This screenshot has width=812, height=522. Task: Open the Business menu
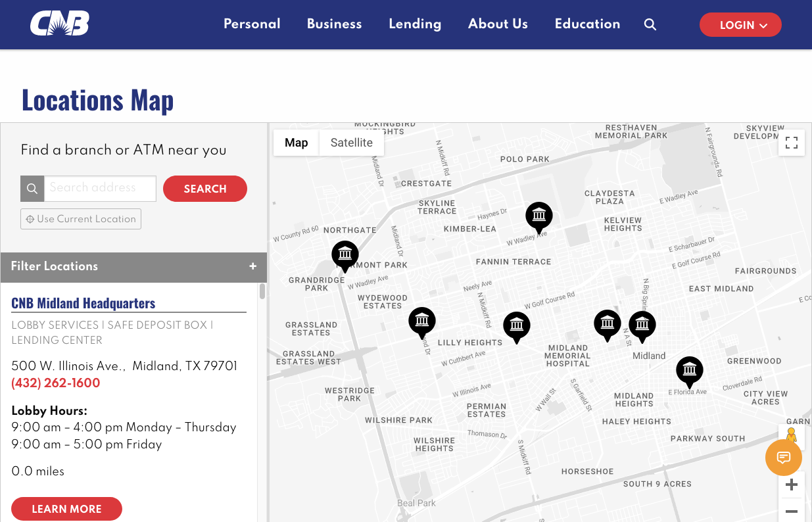click(x=335, y=24)
